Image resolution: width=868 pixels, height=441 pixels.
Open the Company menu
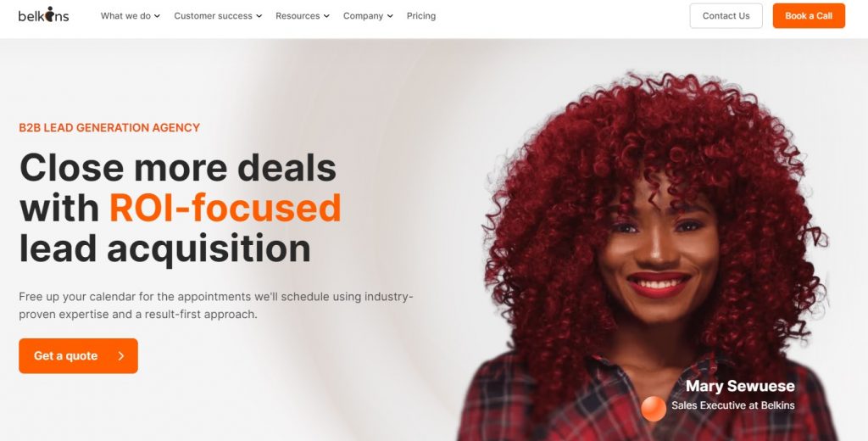(x=368, y=16)
